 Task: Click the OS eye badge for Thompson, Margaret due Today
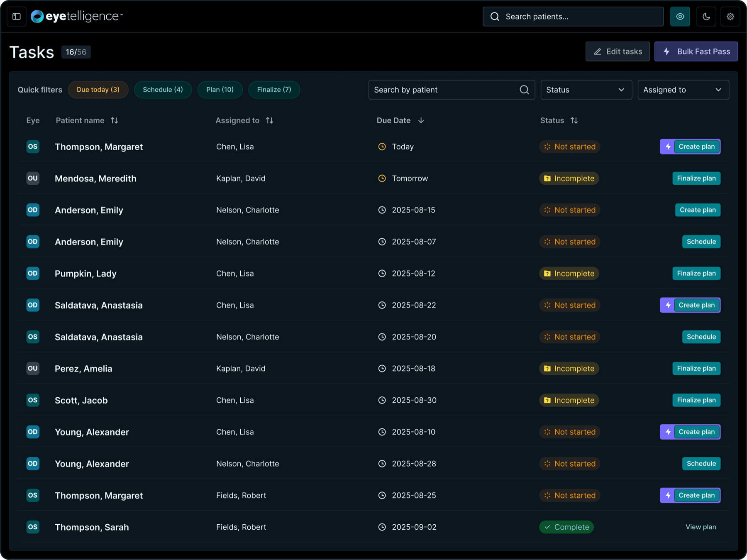coord(33,147)
